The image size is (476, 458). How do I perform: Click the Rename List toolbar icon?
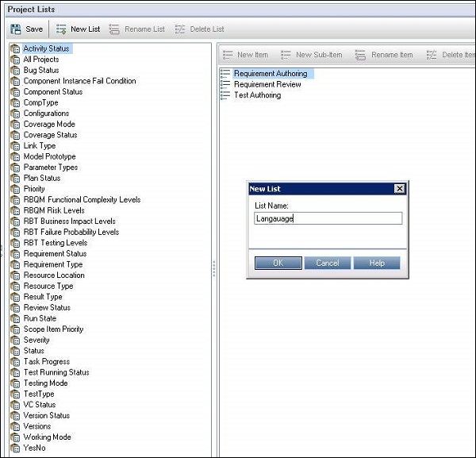114,29
